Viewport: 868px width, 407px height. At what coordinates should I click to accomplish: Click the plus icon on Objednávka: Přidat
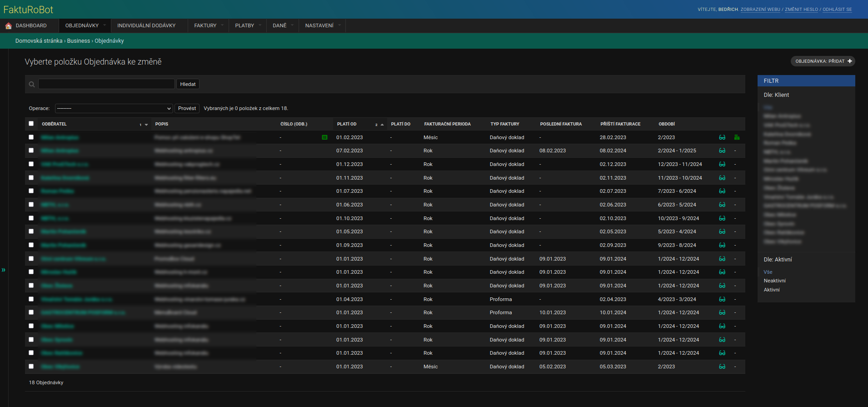click(x=850, y=61)
